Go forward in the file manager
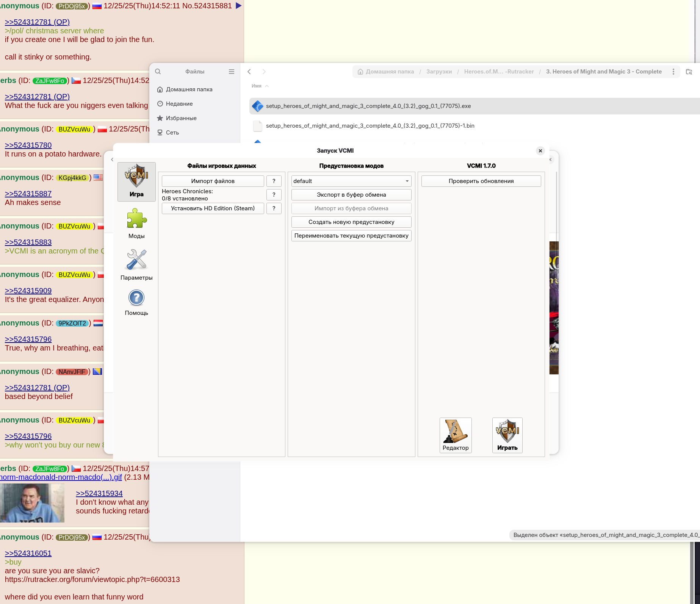 click(264, 72)
